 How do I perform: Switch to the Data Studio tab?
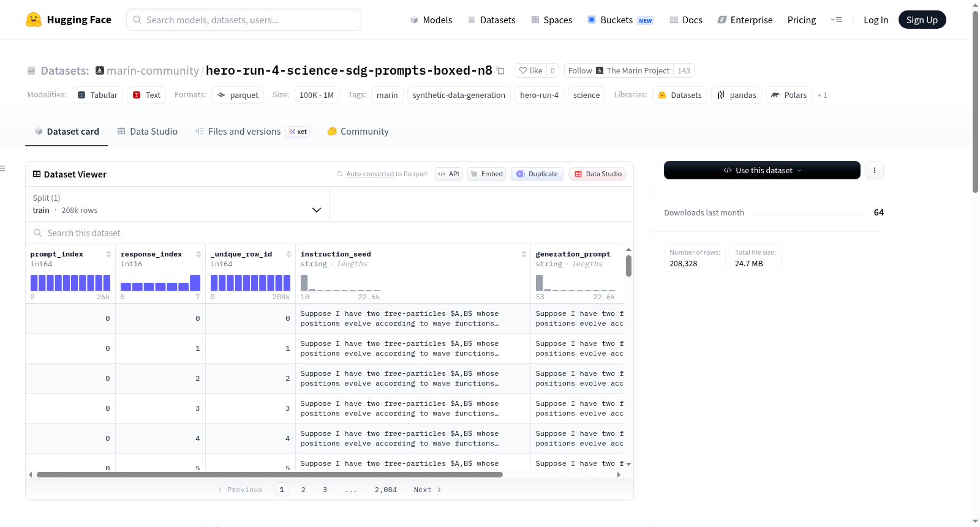click(148, 131)
